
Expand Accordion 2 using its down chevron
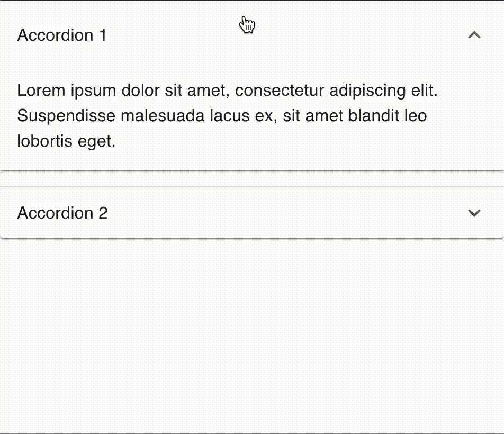pyautogui.click(x=474, y=213)
